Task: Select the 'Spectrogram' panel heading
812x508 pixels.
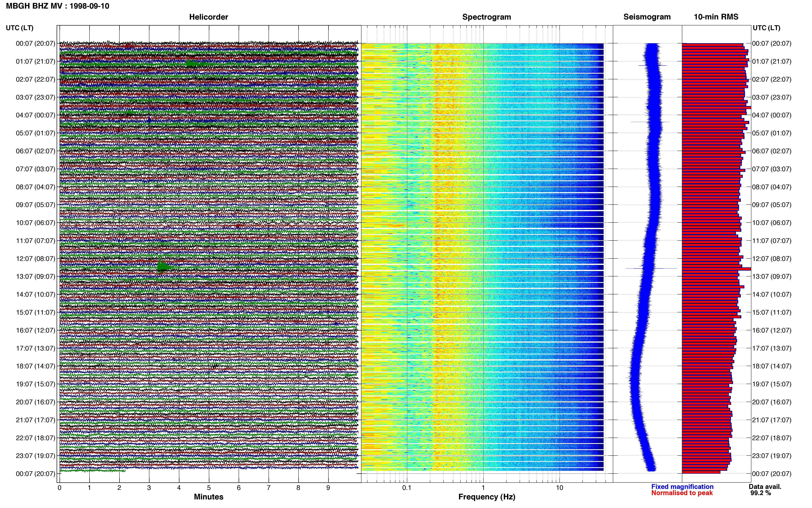Action: tap(487, 17)
